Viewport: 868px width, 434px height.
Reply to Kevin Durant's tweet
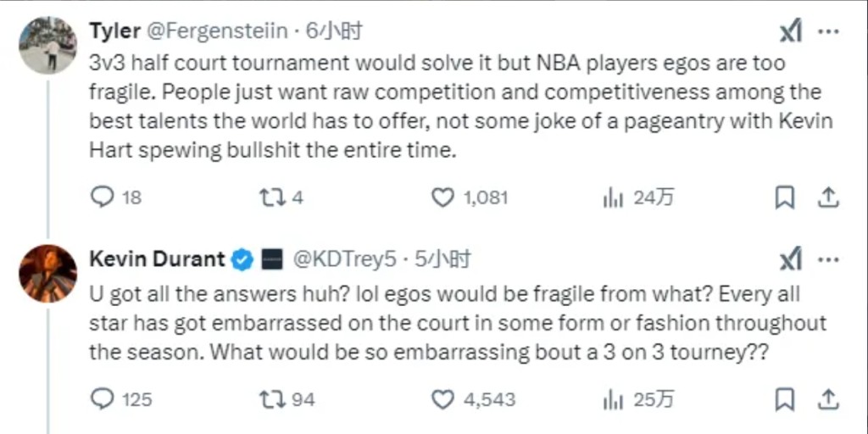point(103,398)
